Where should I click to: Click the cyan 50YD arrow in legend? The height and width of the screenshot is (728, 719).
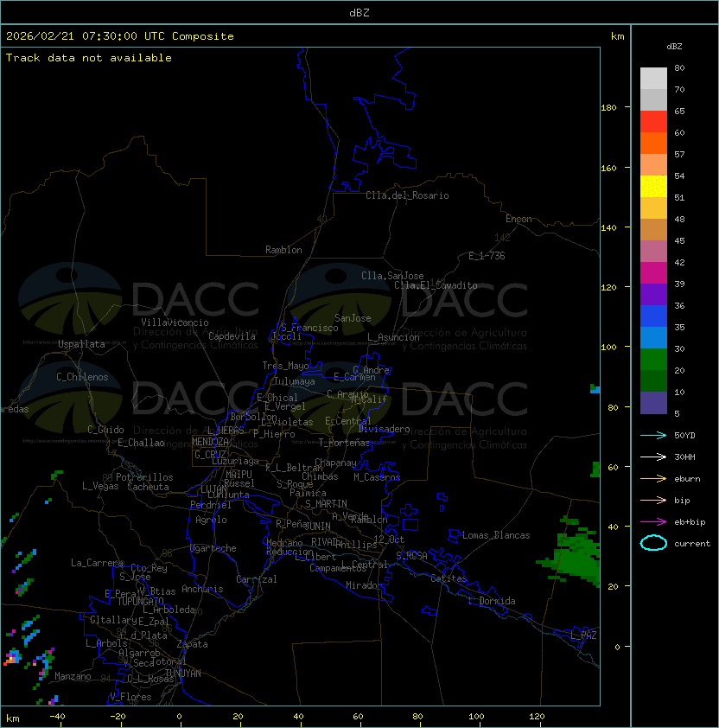point(653,435)
